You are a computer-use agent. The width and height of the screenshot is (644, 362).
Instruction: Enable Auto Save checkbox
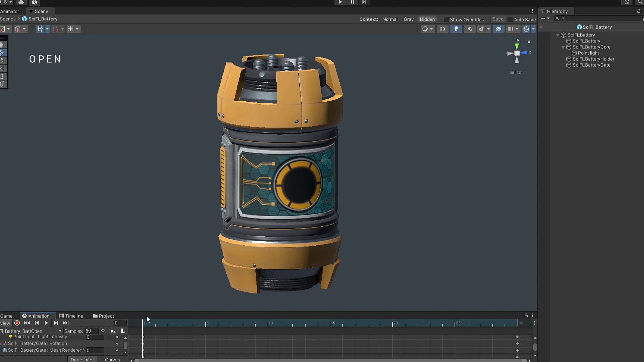[x=510, y=19]
